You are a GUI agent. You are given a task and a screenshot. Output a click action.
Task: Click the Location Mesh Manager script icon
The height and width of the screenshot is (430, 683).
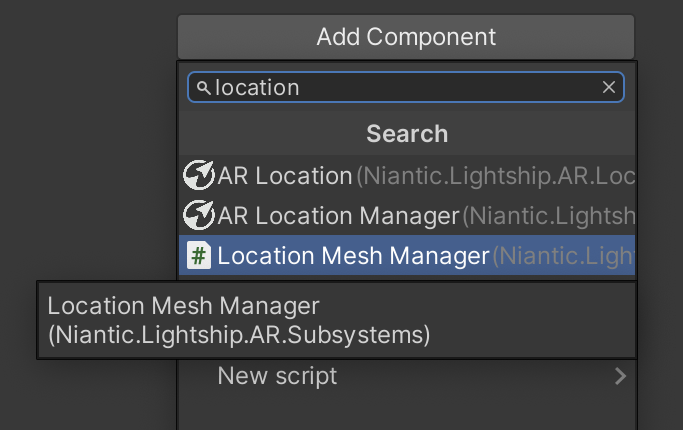coord(199,255)
